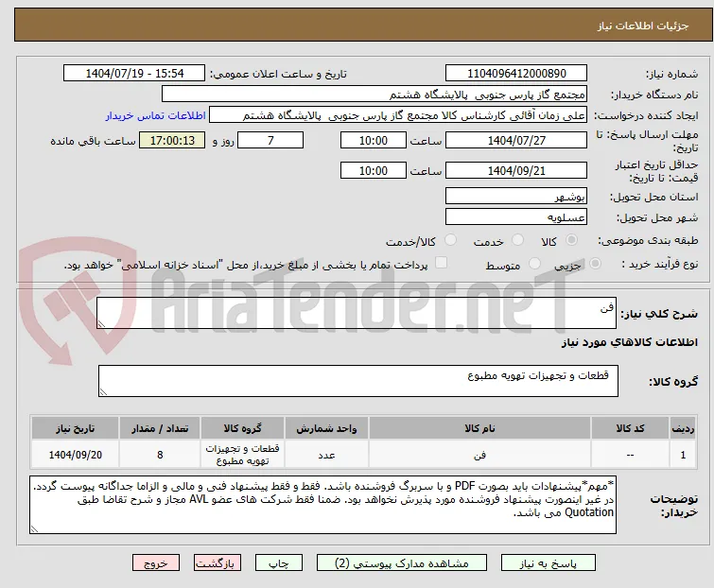Click goods group cell in table row 1
This screenshot has height=588, width=714.
pos(243,455)
